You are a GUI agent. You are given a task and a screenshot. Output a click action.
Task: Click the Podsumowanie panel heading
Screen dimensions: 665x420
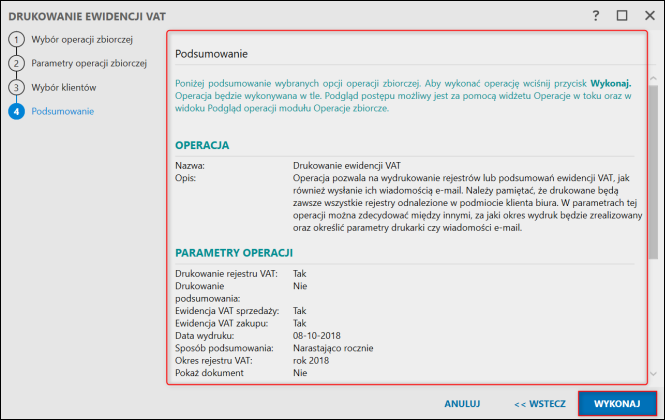pos(211,54)
